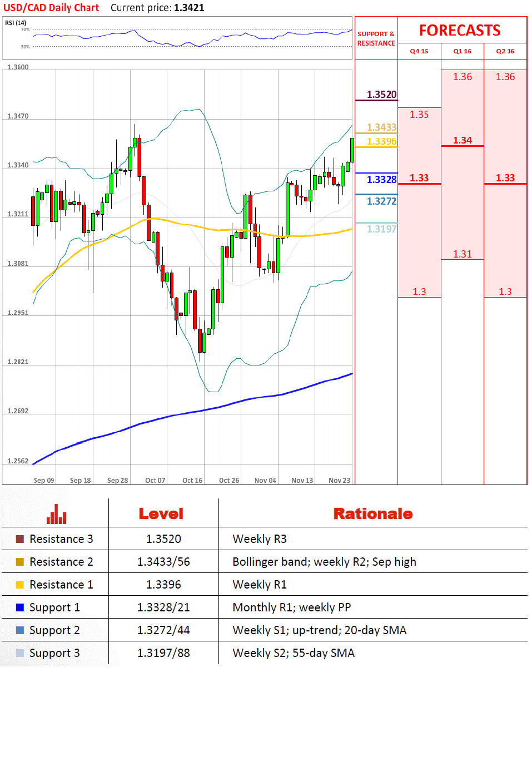Select the 'Q4 15' forecast column header
Viewport: 532px width, 761px height.
click(x=419, y=51)
